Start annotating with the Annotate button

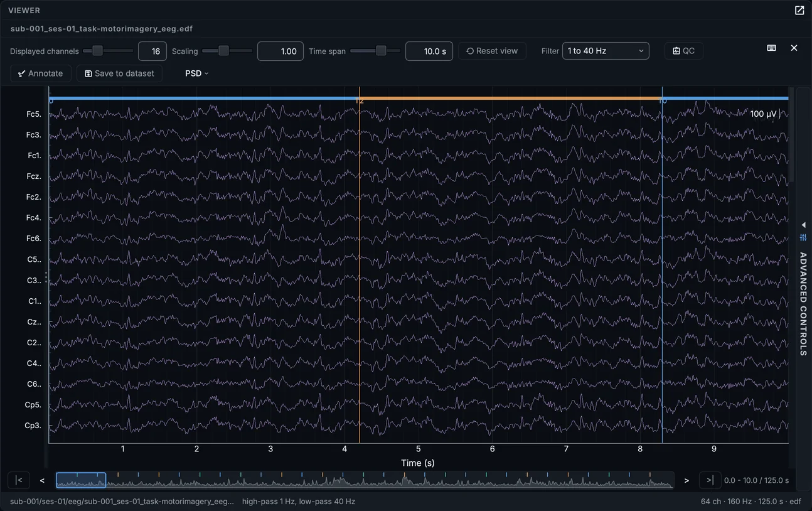click(x=41, y=73)
